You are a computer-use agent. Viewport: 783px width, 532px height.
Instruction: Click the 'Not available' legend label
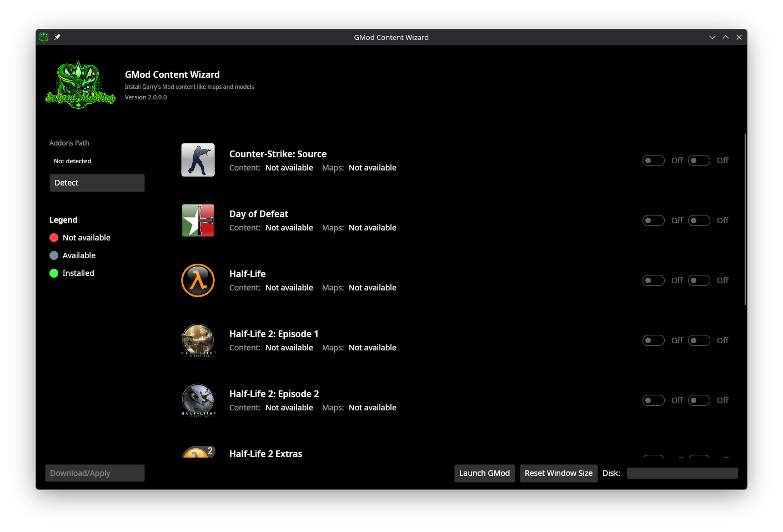click(87, 238)
